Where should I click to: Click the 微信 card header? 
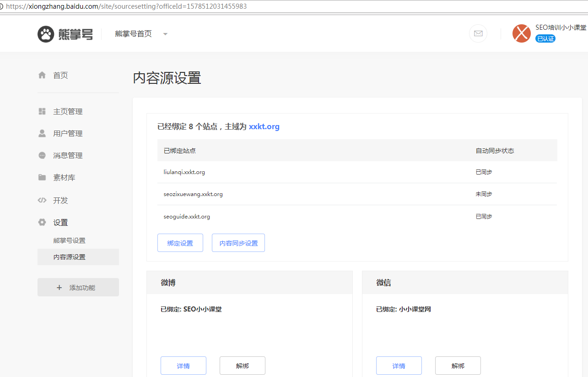point(465,283)
